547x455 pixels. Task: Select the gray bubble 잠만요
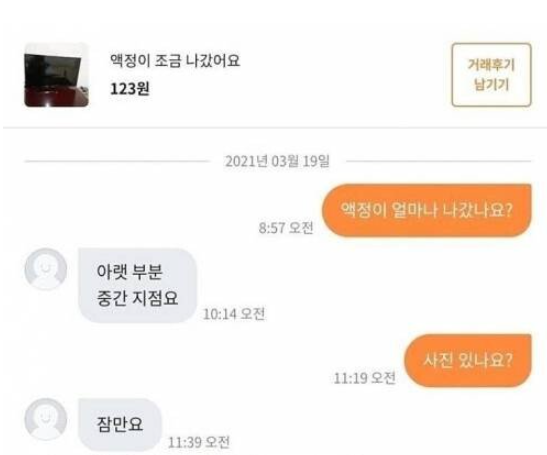pos(120,424)
